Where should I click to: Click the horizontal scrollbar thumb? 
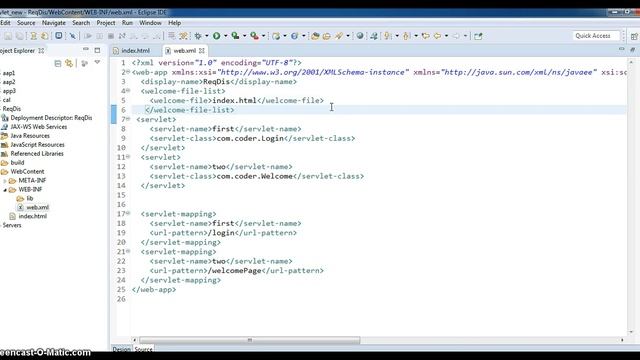249,340
